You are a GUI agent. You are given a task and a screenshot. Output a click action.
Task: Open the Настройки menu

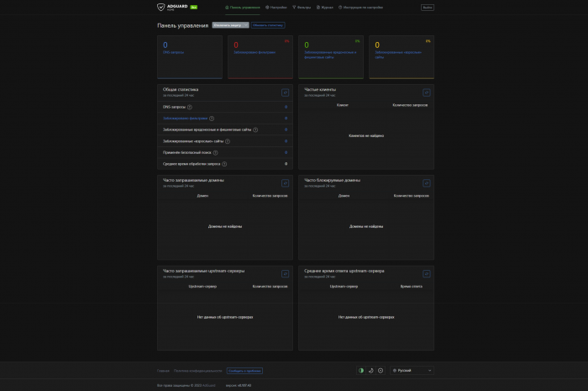[x=276, y=7]
